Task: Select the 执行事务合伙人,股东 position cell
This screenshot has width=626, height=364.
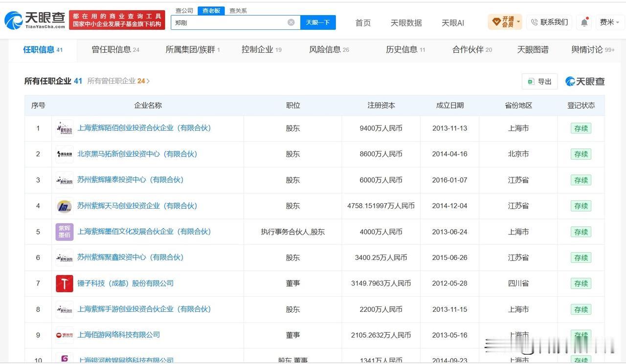Action: point(293,232)
